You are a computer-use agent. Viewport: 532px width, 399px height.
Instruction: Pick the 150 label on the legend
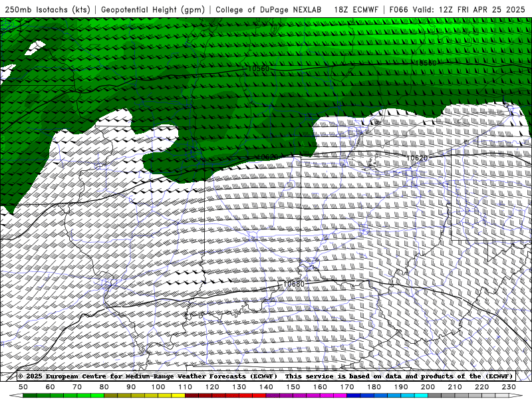[x=293, y=387]
